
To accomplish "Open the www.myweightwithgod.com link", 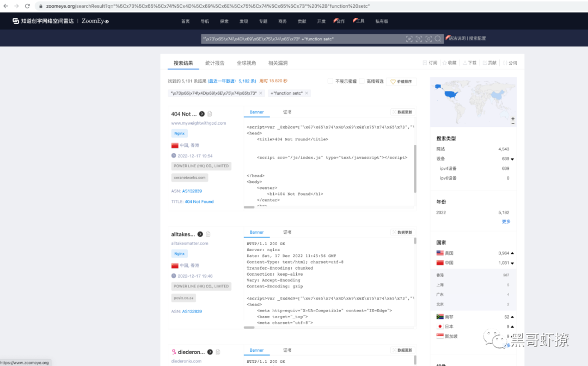I will pyautogui.click(x=198, y=123).
